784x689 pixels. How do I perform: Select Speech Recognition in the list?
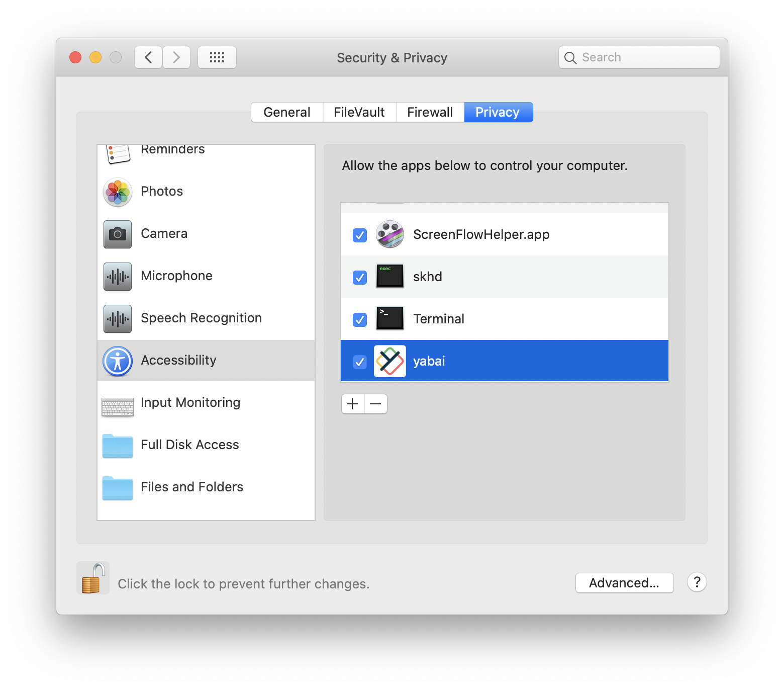point(206,318)
